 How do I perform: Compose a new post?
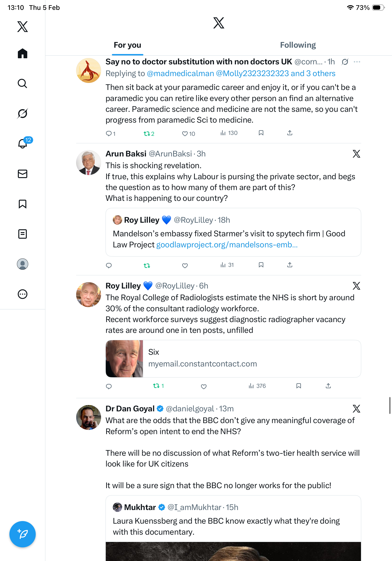coord(23,534)
